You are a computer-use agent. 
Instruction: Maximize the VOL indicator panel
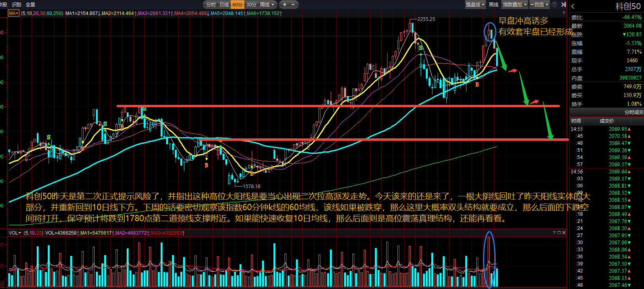coord(559,233)
